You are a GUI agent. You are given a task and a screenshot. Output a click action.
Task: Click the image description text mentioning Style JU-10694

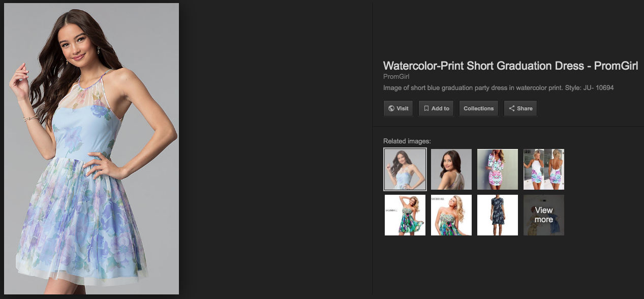coord(499,88)
